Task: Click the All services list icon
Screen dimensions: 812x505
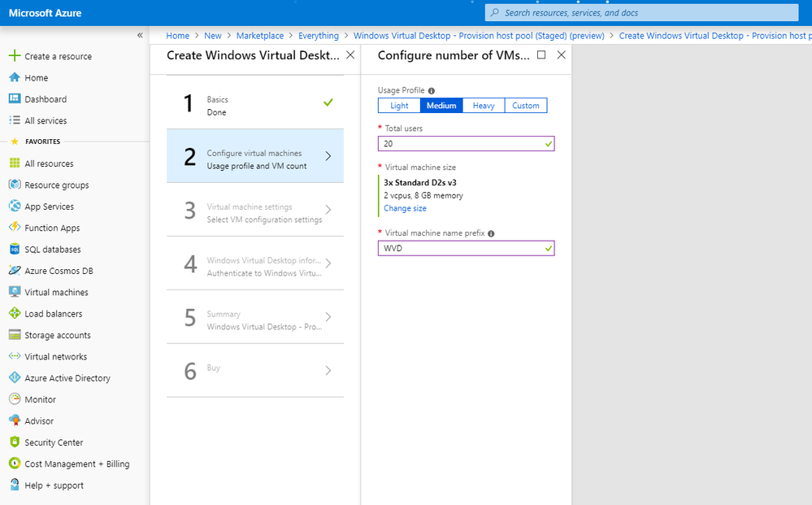Action: (15, 120)
